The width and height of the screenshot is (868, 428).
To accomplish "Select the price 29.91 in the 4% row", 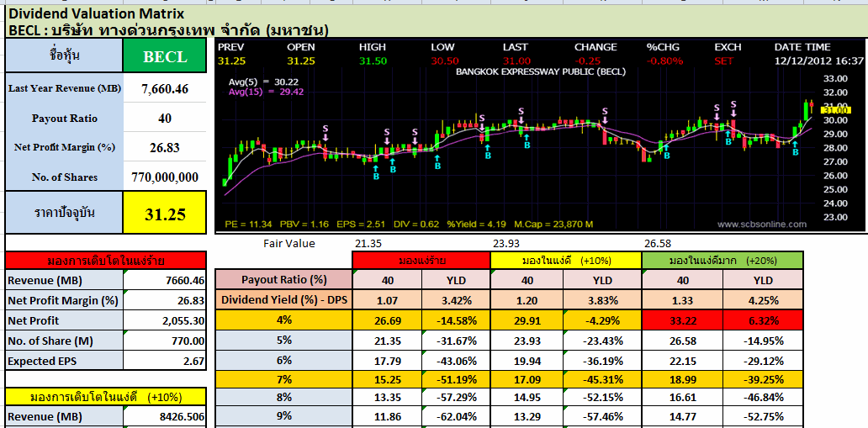I will click(527, 320).
